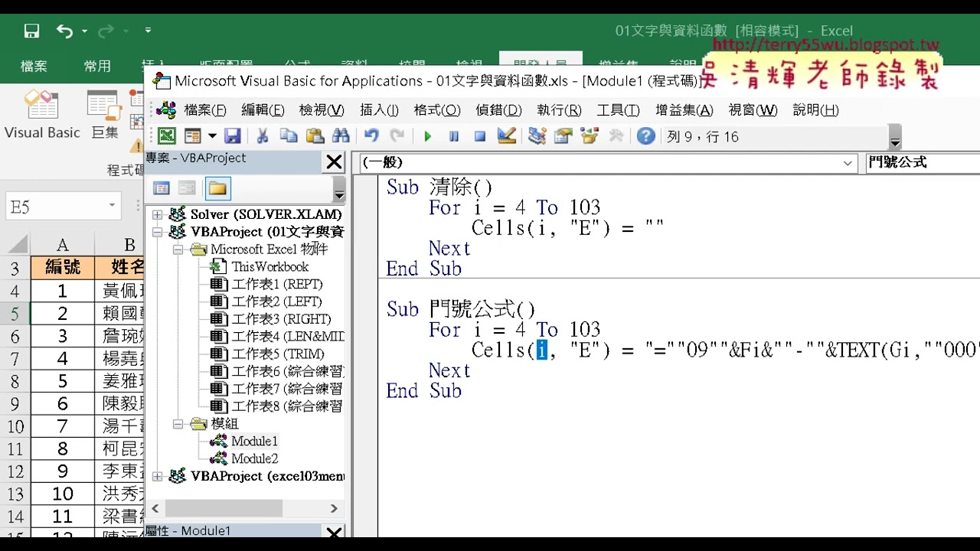Click the Break (pause) icon
980x551 pixels.
click(x=454, y=136)
